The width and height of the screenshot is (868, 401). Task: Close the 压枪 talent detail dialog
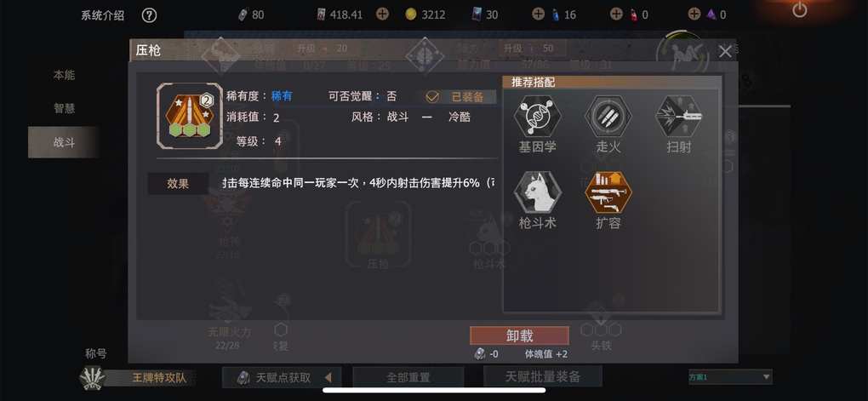point(725,52)
